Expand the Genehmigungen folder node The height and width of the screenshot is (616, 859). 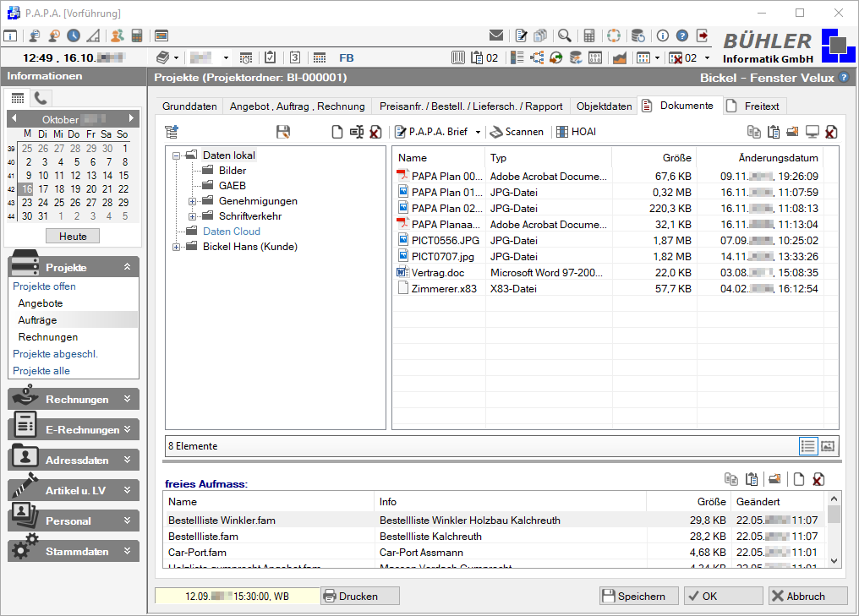pos(192,201)
